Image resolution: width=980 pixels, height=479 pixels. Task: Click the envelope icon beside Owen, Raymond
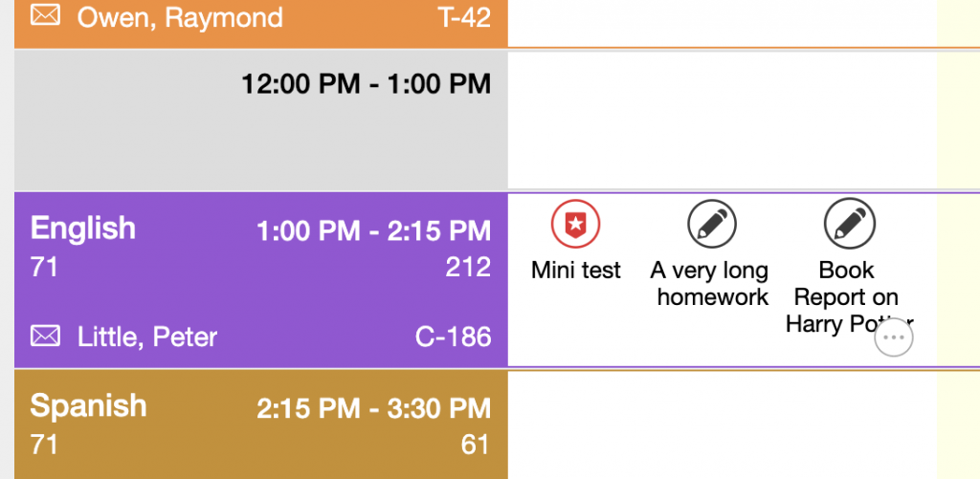[x=46, y=15]
